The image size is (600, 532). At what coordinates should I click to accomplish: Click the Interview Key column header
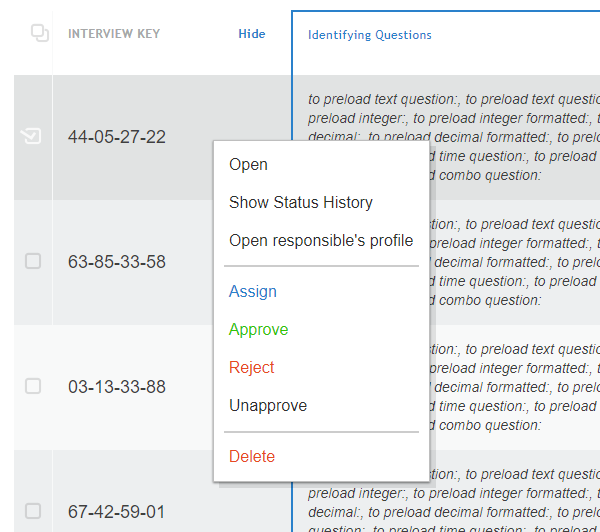click(x=113, y=34)
